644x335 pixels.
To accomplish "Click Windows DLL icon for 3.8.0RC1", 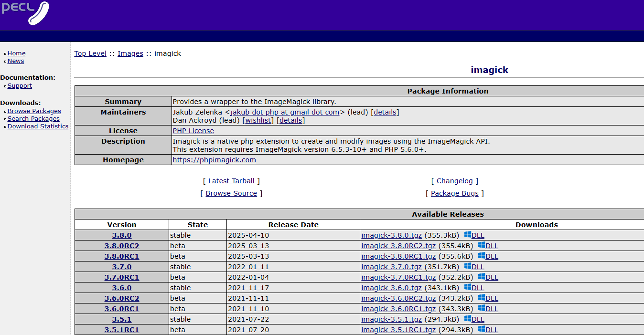I will (x=482, y=256).
